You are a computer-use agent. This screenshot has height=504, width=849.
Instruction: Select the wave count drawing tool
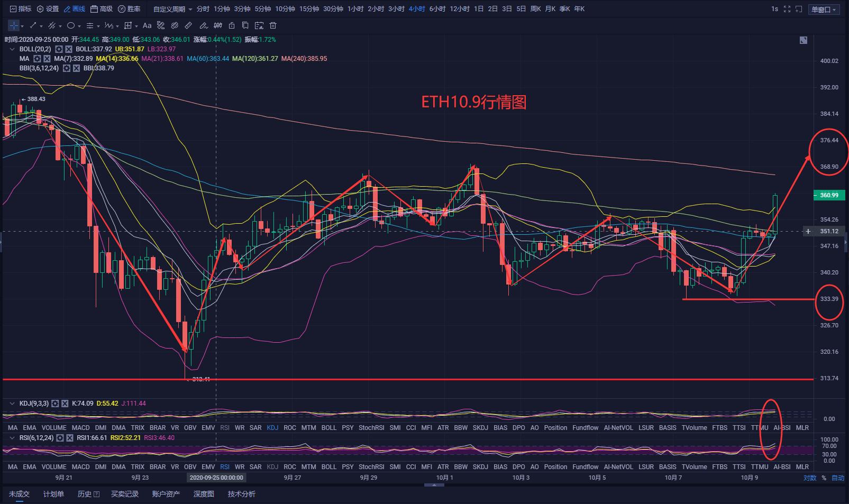click(108, 25)
